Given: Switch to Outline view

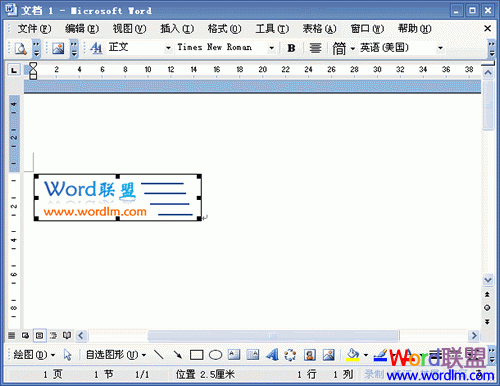Looking at the screenshot, I should tap(53, 335).
